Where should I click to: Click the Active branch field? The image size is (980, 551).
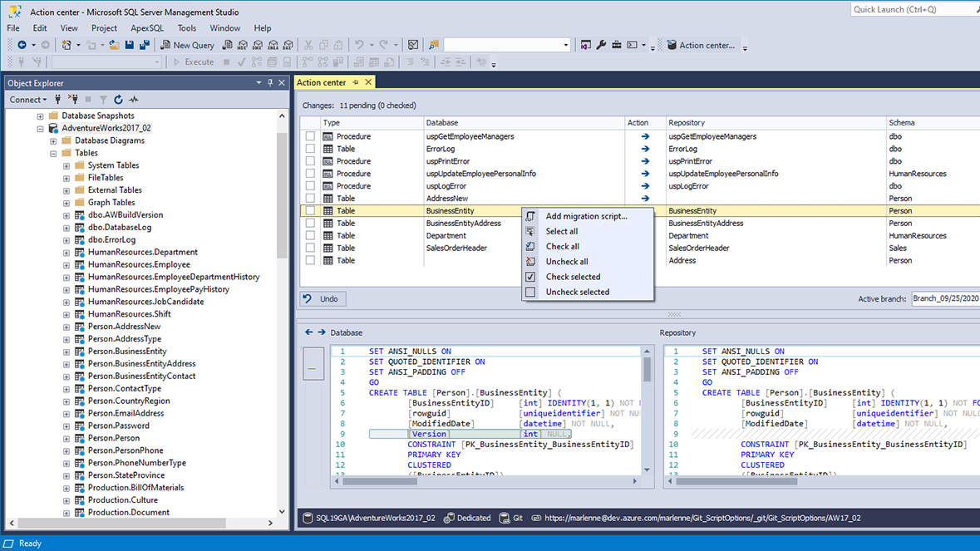click(x=946, y=298)
